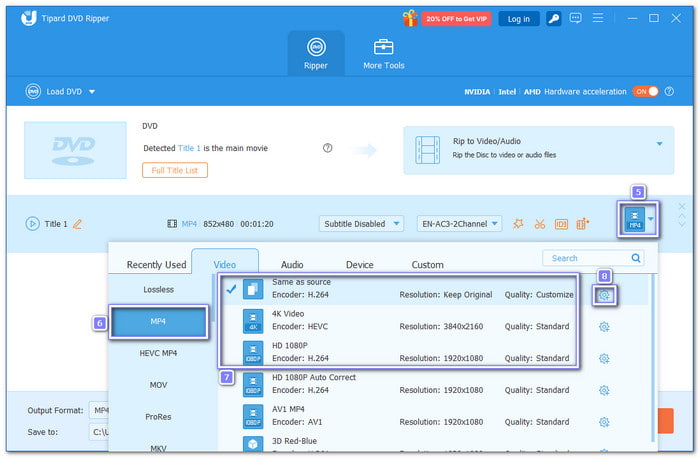
Task: Remove Title 1 with the X icon
Action: click(682, 206)
